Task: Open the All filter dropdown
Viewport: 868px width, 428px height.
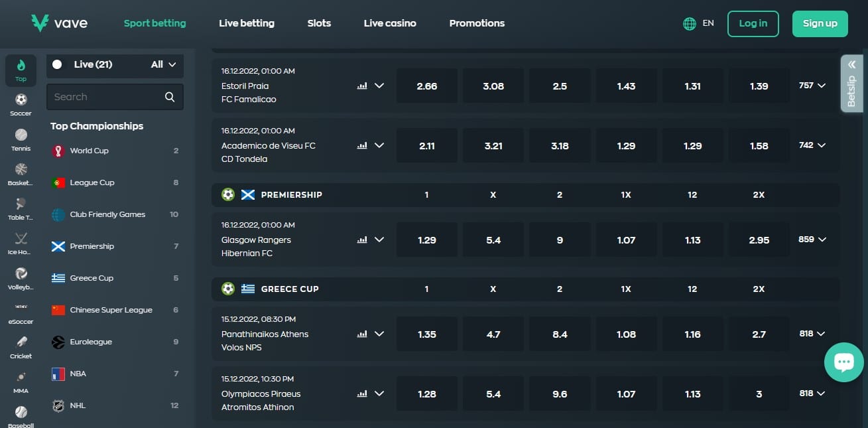Action: tap(163, 64)
